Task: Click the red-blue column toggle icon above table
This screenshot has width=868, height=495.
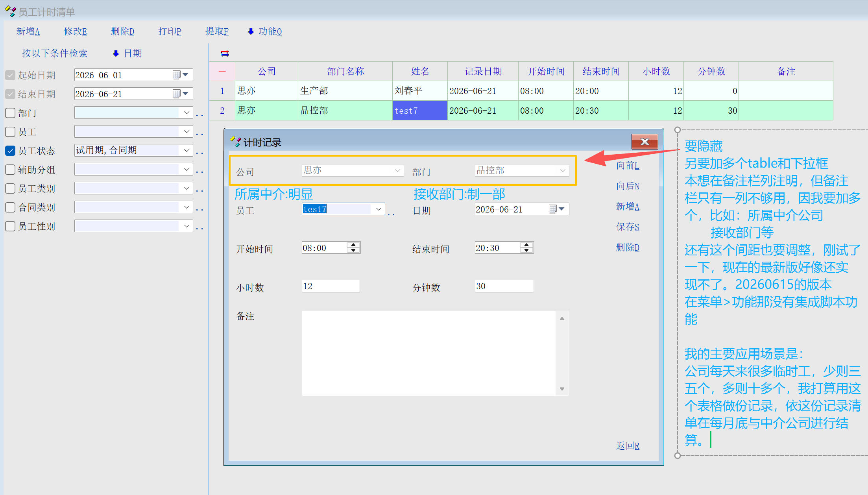Action: pos(225,53)
